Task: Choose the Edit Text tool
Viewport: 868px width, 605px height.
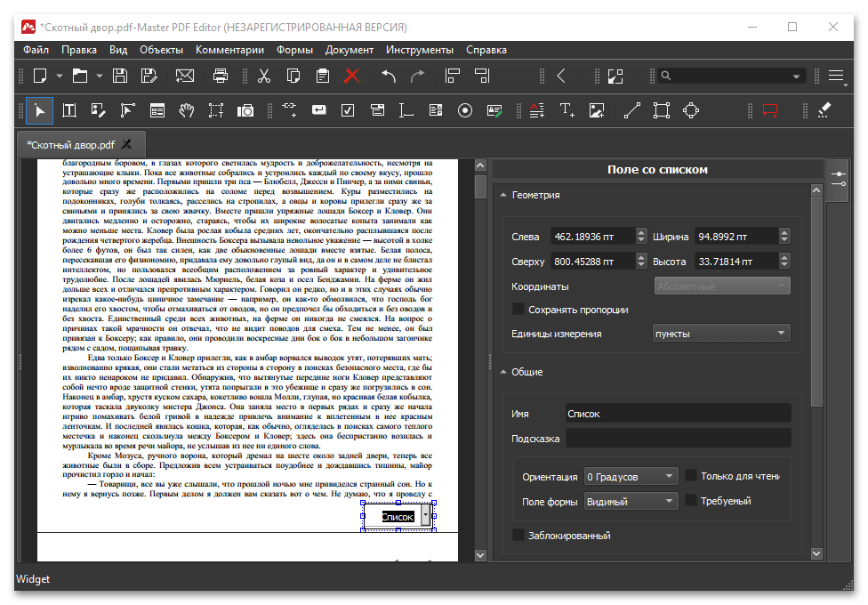Action: (x=69, y=110)
